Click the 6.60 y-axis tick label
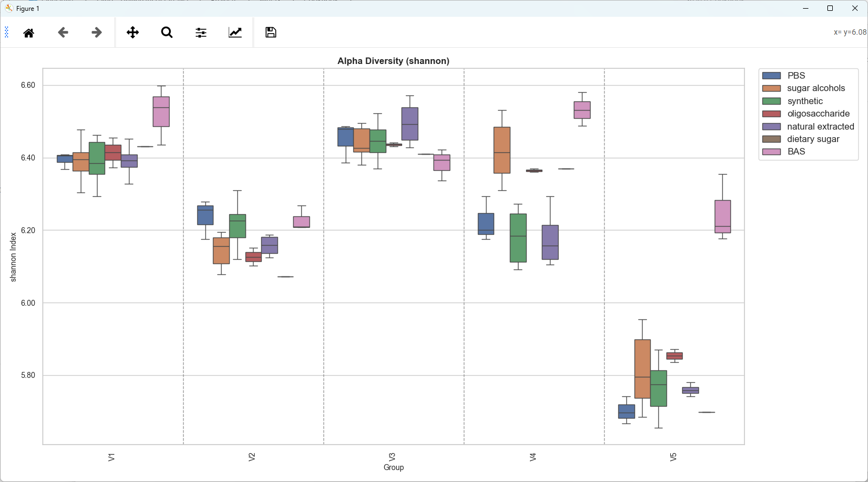The width and height of the screenshot is (868, 482). point(28,85)
